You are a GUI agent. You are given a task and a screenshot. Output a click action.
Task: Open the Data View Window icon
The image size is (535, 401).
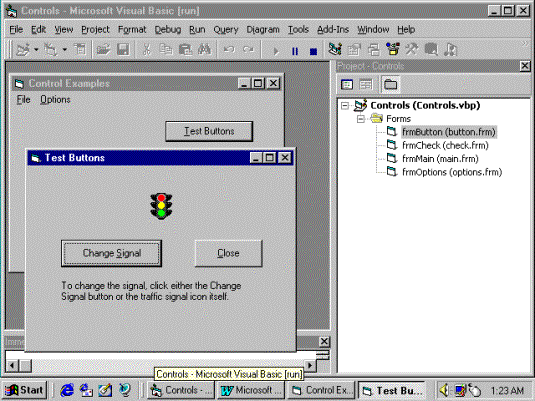click(x=431, y=50)
